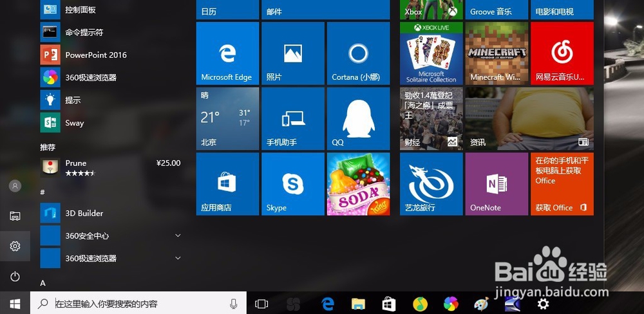Open the Finance (财经) news tile
Viewport: 644px width, 314px height.
coord(431,118)
